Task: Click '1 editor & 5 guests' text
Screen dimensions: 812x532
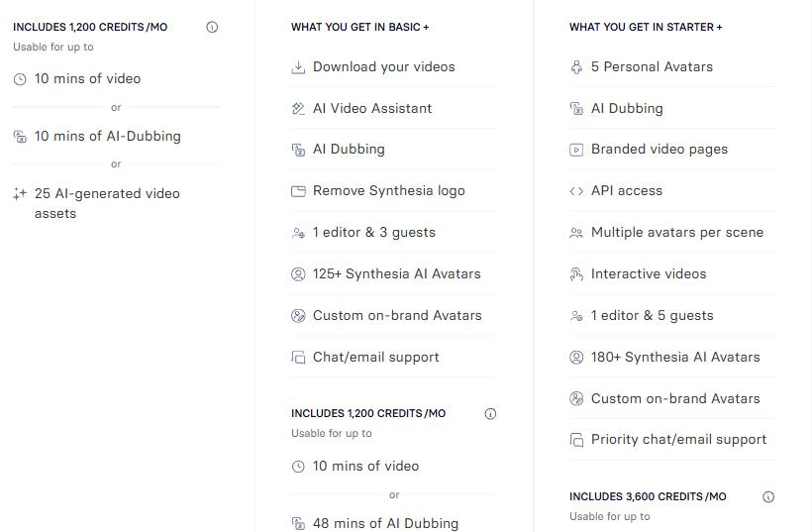Action: 652,315
